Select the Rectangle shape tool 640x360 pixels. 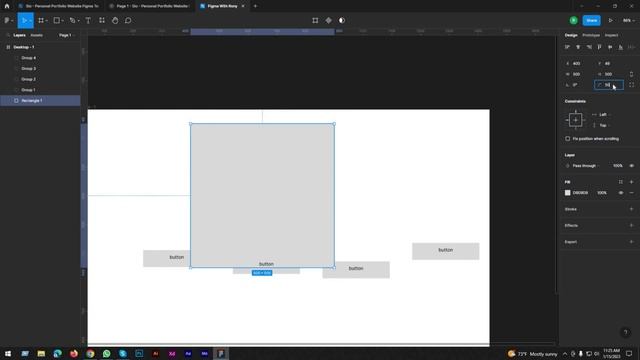57,20
